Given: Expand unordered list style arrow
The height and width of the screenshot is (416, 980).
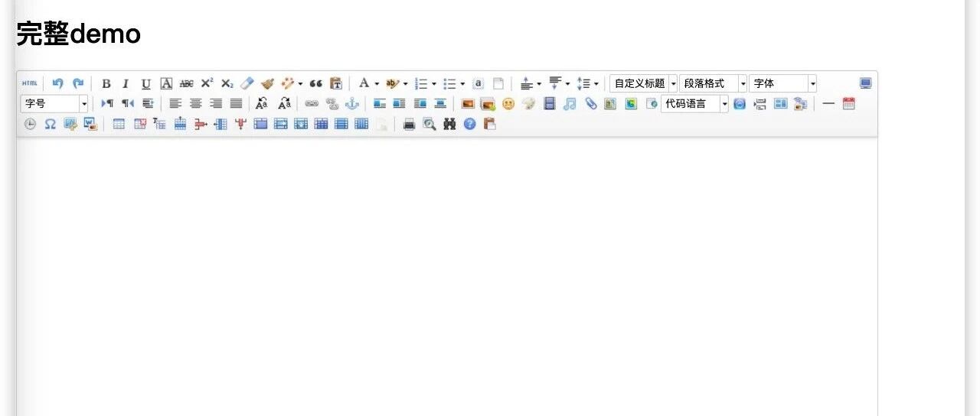Looking at the screenshot, I should (x=462, y=83).
